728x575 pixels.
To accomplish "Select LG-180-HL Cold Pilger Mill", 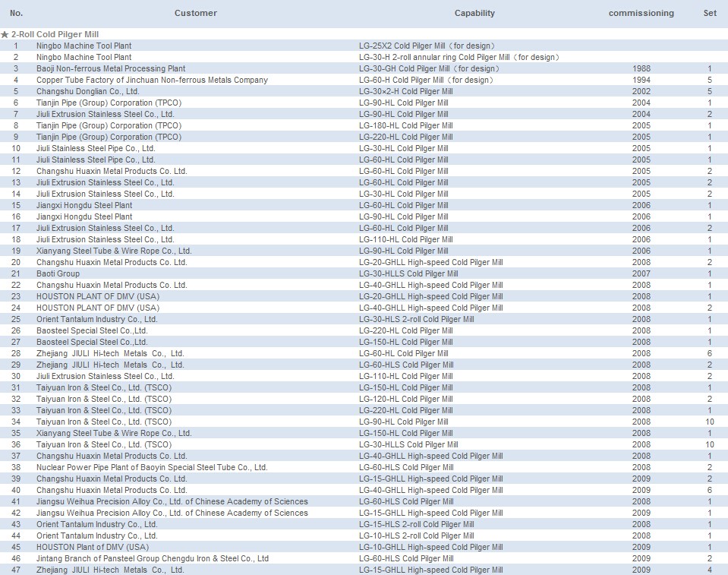I will coord(406,125).
